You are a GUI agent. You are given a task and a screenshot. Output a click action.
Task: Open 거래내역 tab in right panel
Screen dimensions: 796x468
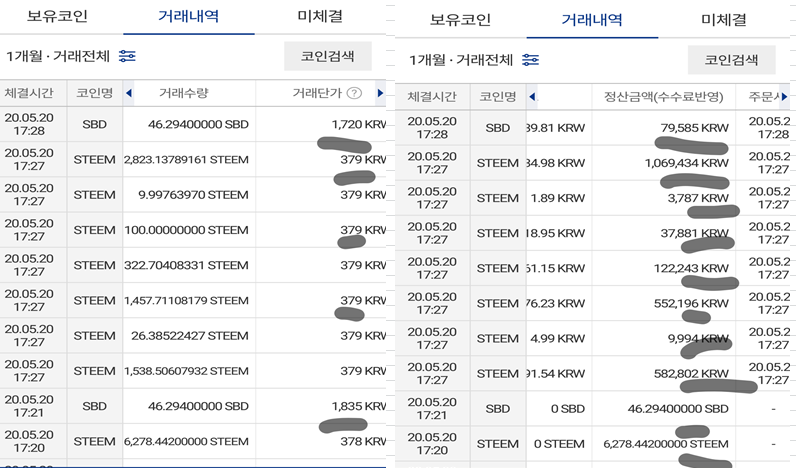coord(592,19)
